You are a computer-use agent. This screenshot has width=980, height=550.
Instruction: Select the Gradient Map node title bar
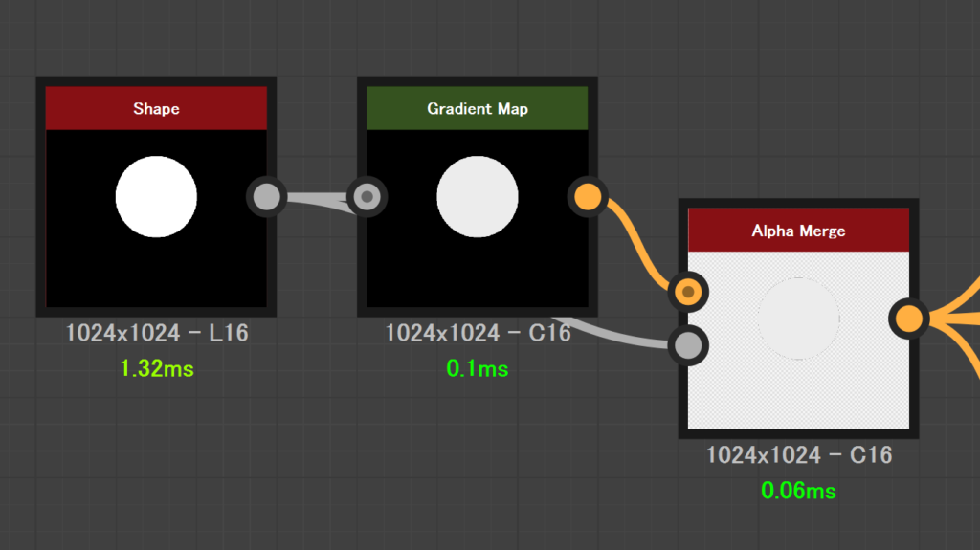(x=477, y=108)
